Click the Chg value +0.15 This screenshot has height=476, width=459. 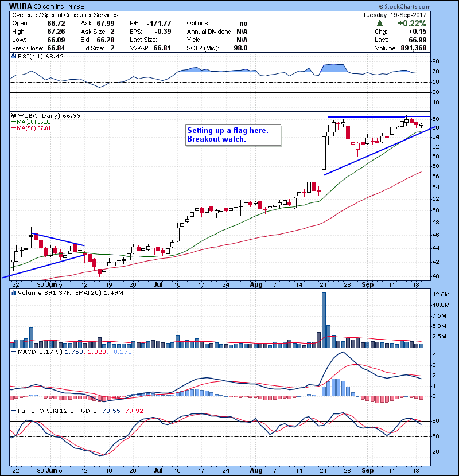pos(417,32)
